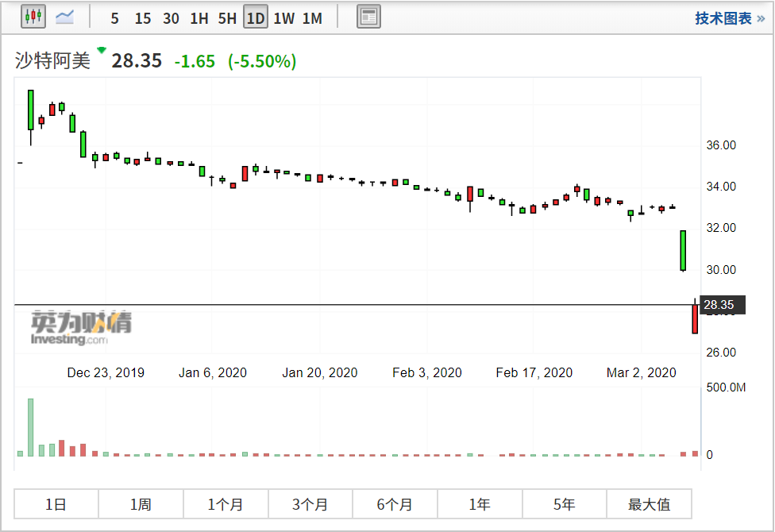Click the Feb 3, 2020 date label
The image size is (775, 532).
pos(427,372)
